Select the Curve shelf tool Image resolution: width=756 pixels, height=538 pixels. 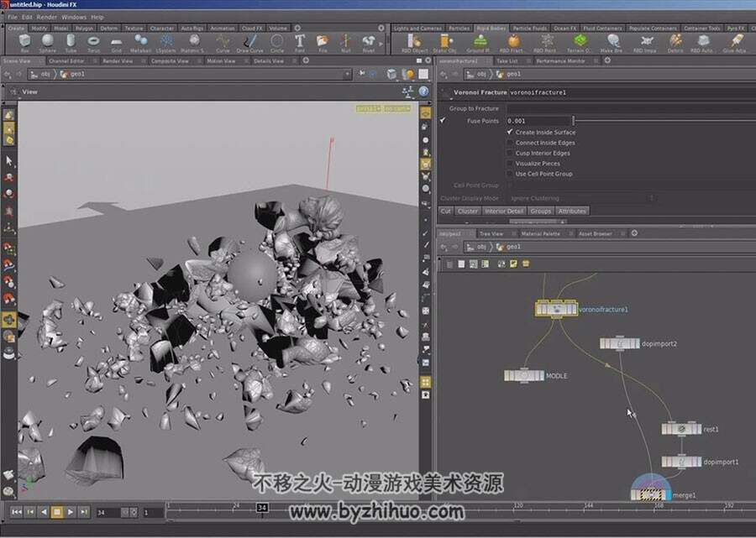point(223,43)
